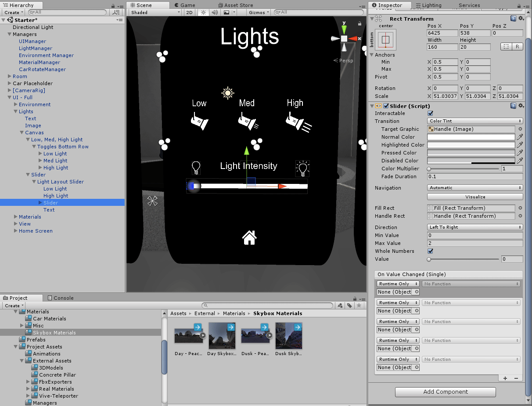The height and width of the screenshot is (406, 532).
Task: Click the Color Multiplier slider track
Action: click(x=464, y=169)
